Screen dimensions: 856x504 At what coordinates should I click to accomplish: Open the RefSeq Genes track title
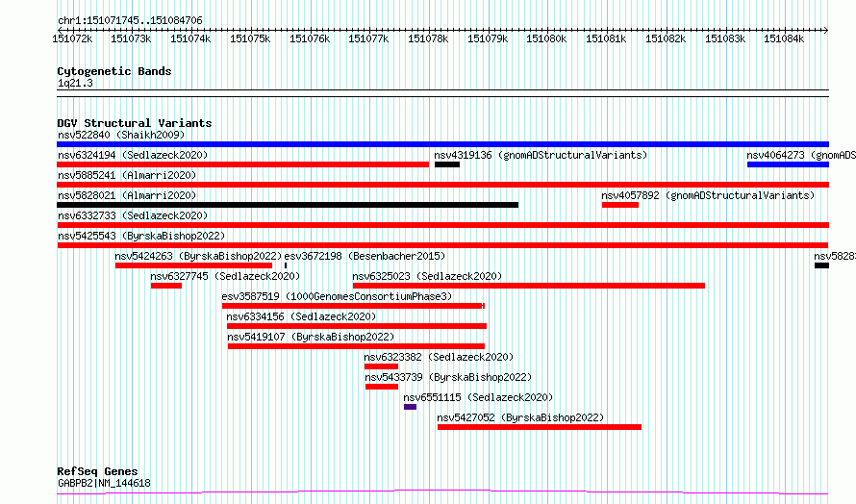tap(97, 471)
